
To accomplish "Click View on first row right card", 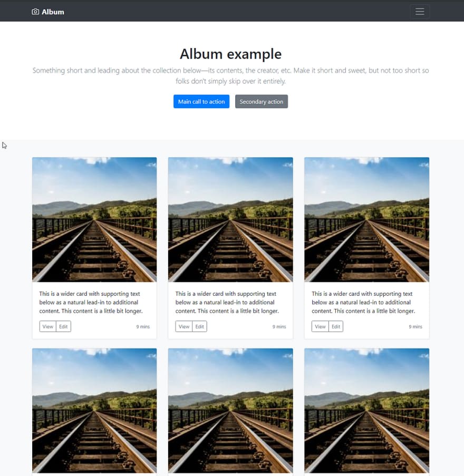I will [320, 326].
